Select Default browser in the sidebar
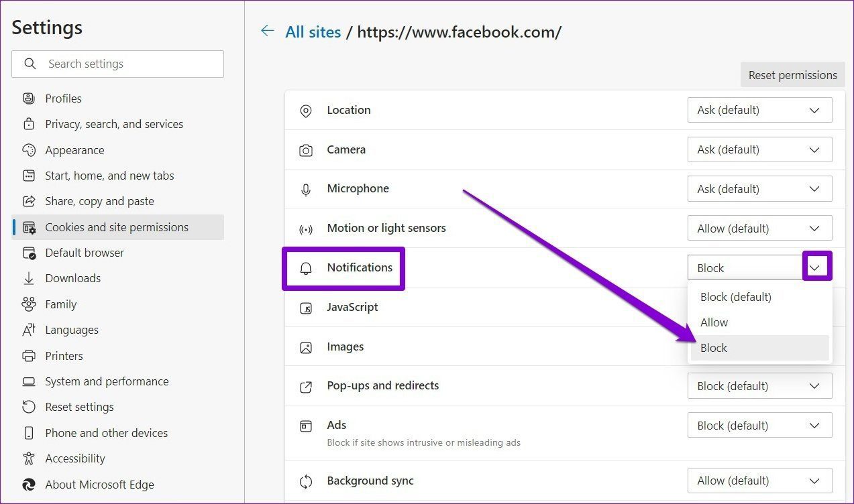Screen dimensions: 854x504 click(x=84, y=253)
